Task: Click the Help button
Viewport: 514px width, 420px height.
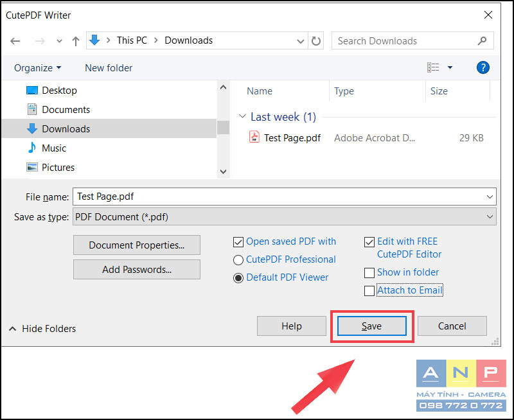Action: [292, 326]
